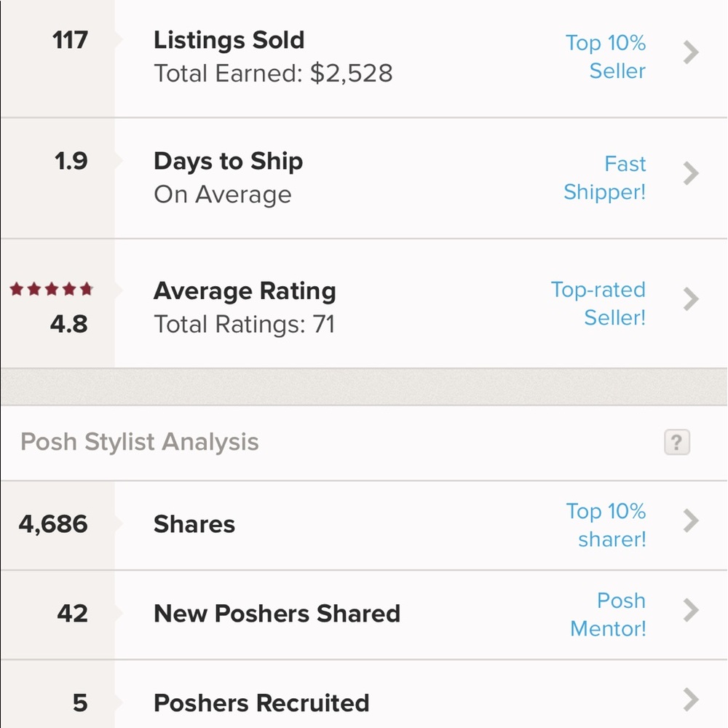Image resolution: width=728 pixels, height=728 pixels.
Task: Expand the Listings Sold row chevron
Action: 691,53
